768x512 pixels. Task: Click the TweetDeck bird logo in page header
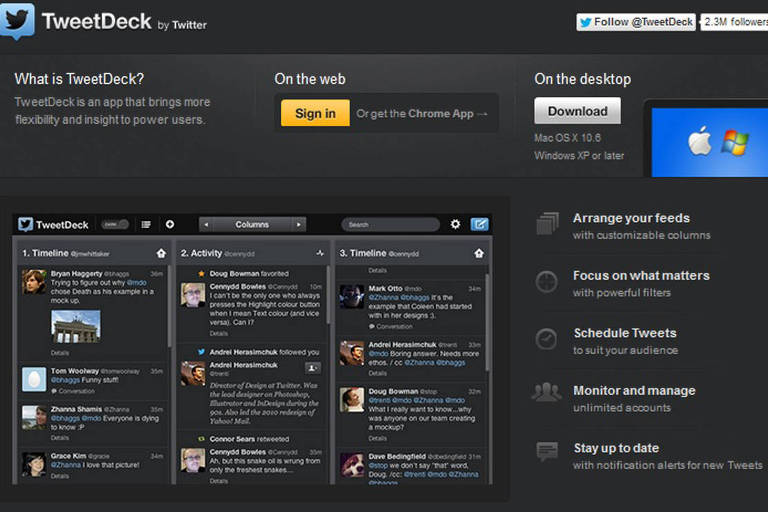point(17,21)
